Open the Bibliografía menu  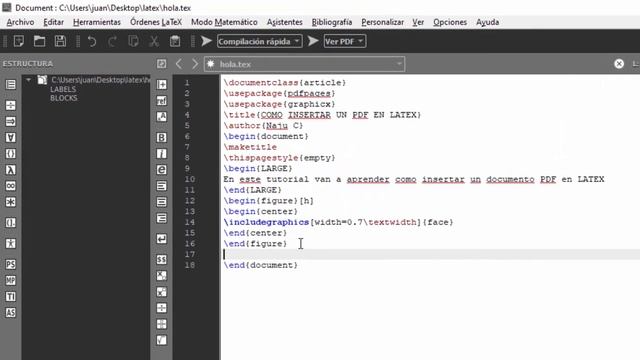coord(332,22)
